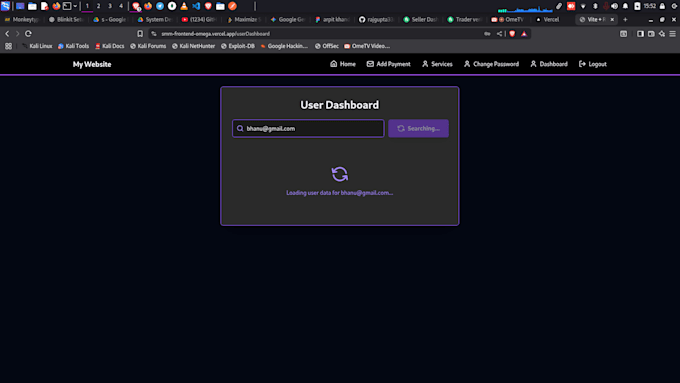Switch to workspace 2
Screen dimensions: 680x383
(98, 6)
